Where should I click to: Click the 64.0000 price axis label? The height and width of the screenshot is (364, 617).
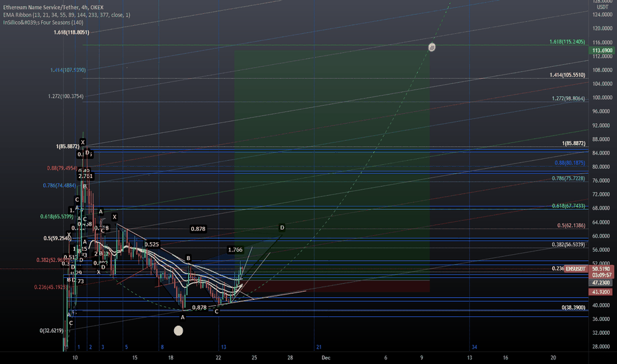pos(602,222)
